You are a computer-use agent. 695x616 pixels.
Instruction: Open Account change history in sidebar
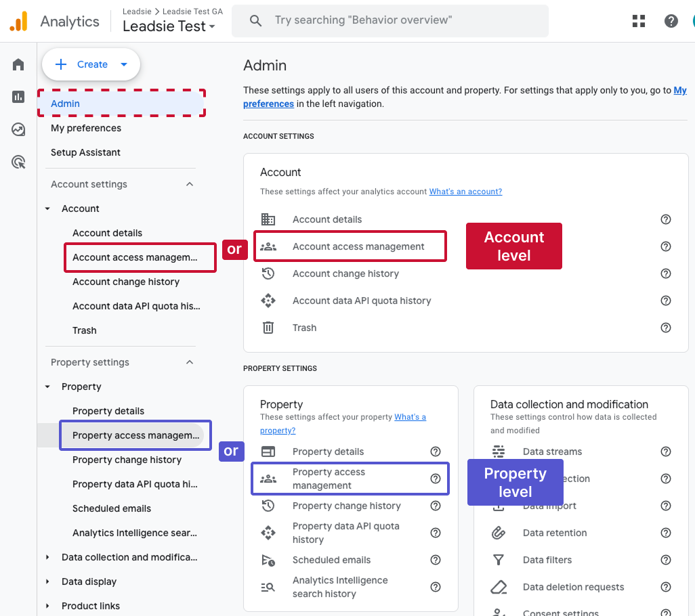[126, 282]
